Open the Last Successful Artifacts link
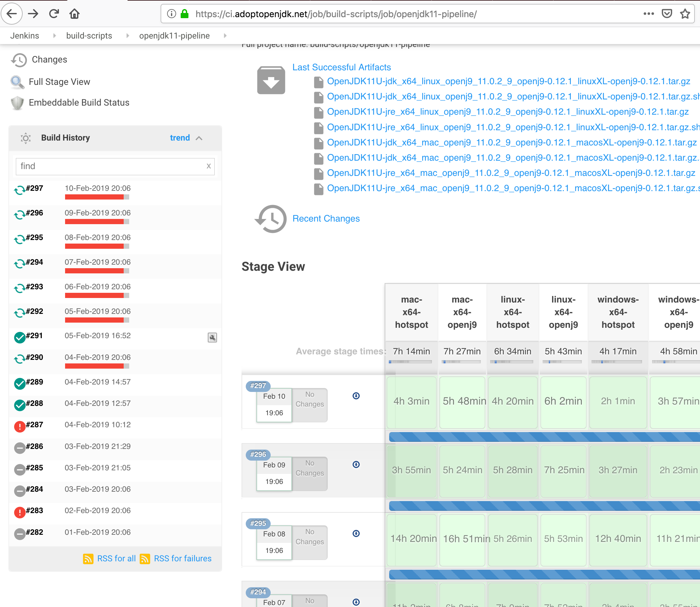This screenshot has width=700, height=607. tap(342, 67)
